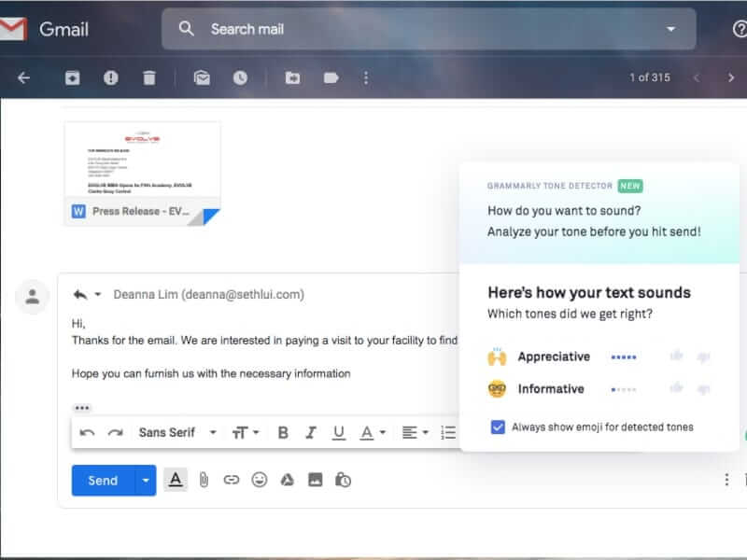Archive the email
The image size is (747, 560).
click(73, 77)
